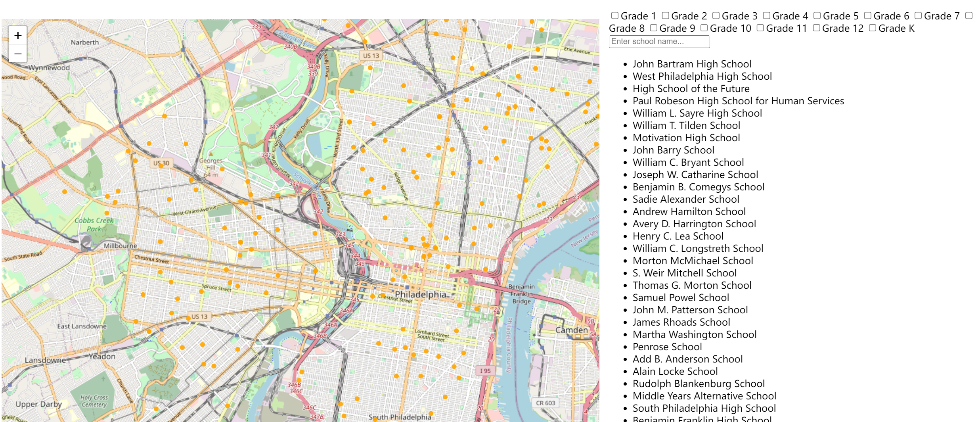This screenshot has width=980, height=422.
Task: Select John M. Patterson School
Action: [690, 310]
